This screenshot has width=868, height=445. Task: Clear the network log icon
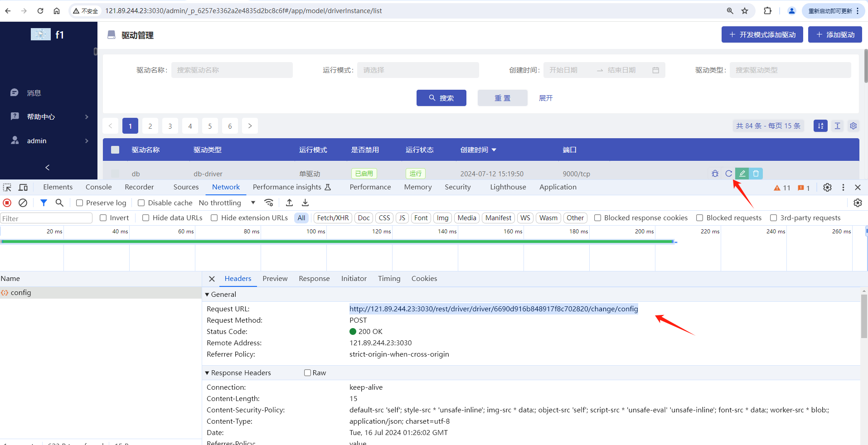pyautogui.click(x=23, y=203)
